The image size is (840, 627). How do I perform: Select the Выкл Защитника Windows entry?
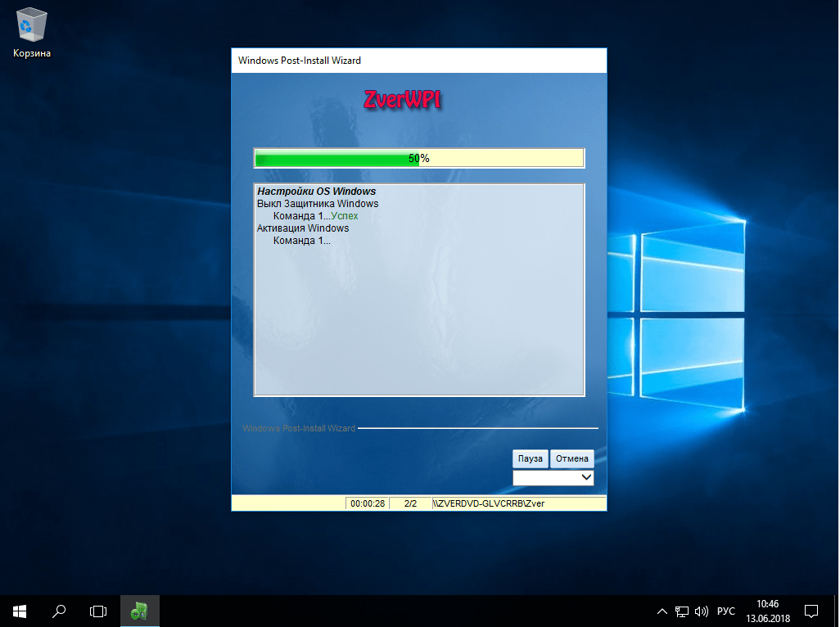click(x=317, y=204)
